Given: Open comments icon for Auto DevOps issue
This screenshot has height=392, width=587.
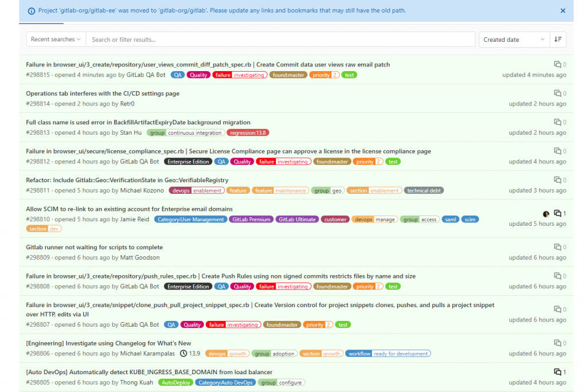Looking at the screenshot, I should tap(557, 372).
